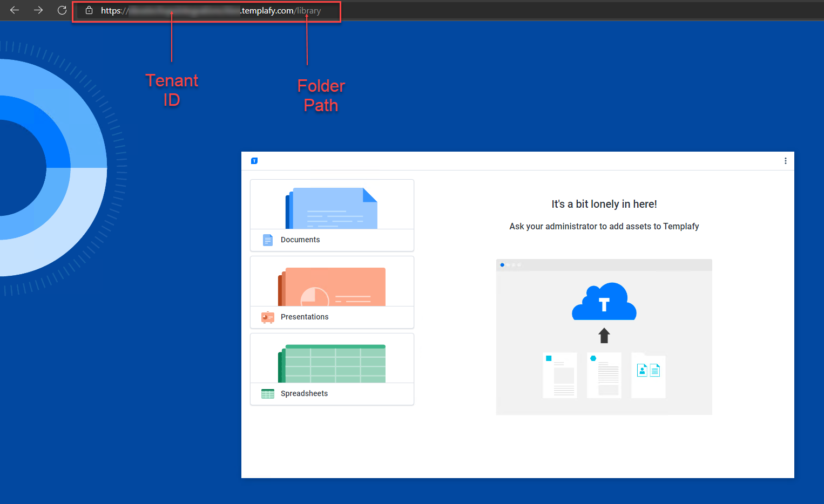Click the Templafy logo in panel header
This screenshot has height=504, width=824.
[254, 161]
